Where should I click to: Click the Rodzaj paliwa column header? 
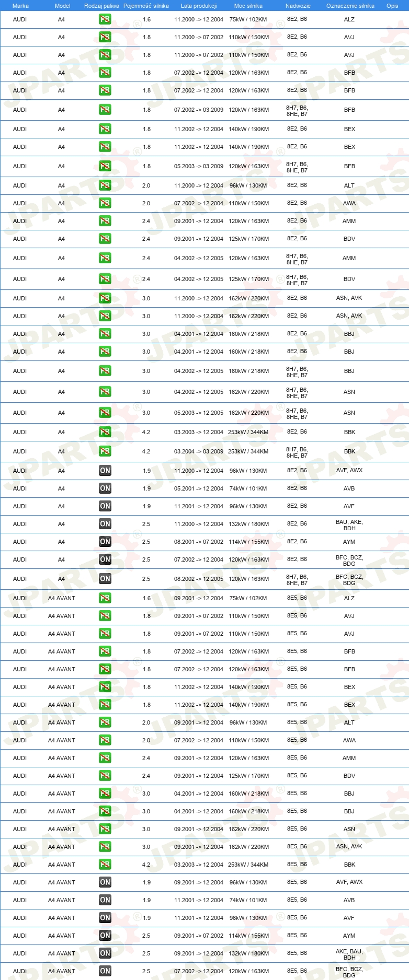coord(101,6)
